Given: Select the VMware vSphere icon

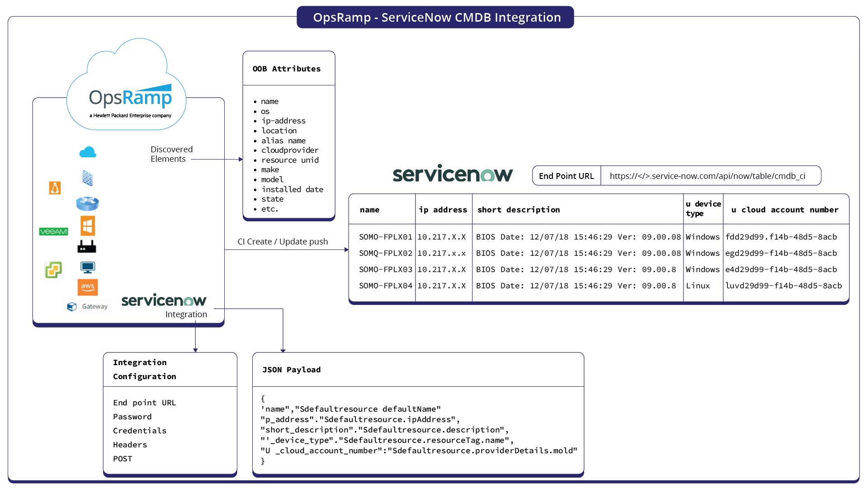Looking at the screenshot, I should pos(53,270).
